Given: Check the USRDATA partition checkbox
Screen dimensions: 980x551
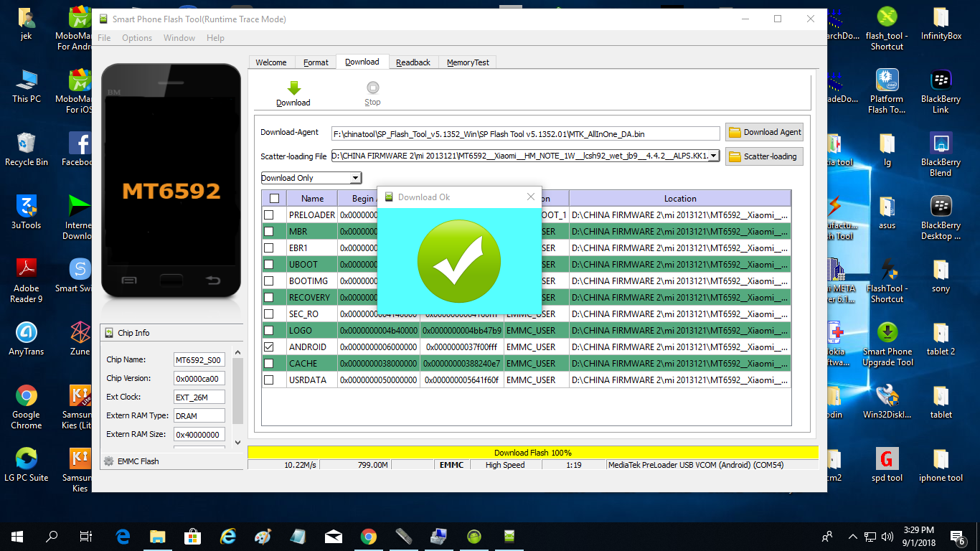Looking at the screenshot, I should point(269,380).
